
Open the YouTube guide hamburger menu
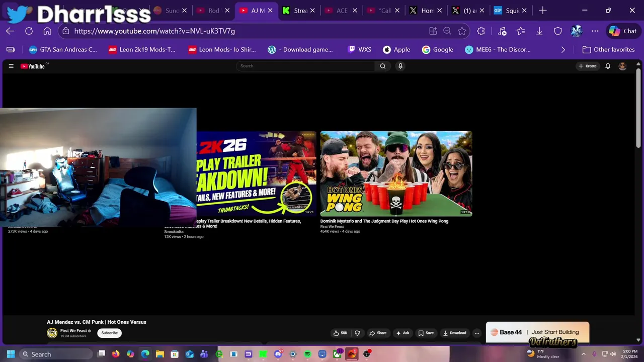point(11,66)
